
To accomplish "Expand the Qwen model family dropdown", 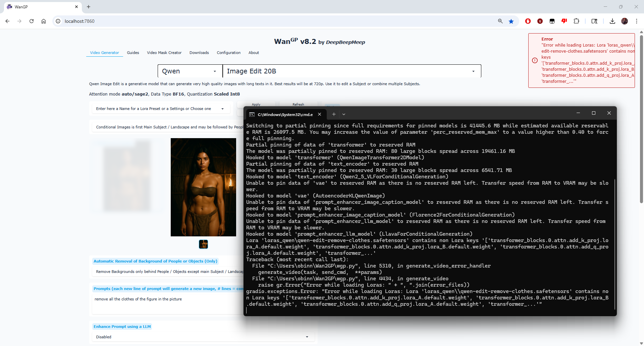I will click(x=190, y=71).
